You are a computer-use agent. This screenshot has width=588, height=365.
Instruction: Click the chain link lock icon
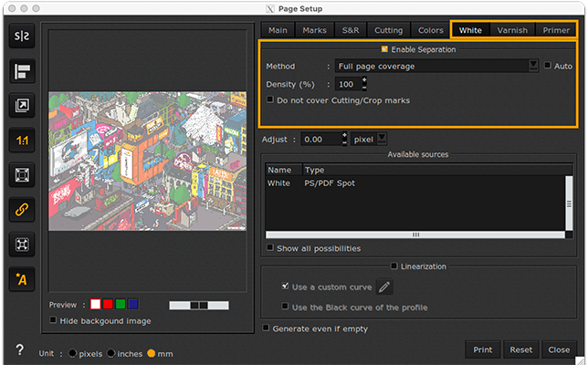coord(21,210)
